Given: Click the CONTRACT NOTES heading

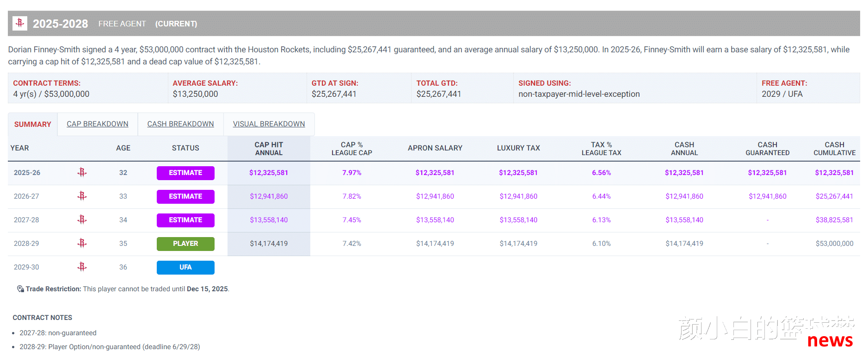Looking at the screenshot, I should (43, 318).
